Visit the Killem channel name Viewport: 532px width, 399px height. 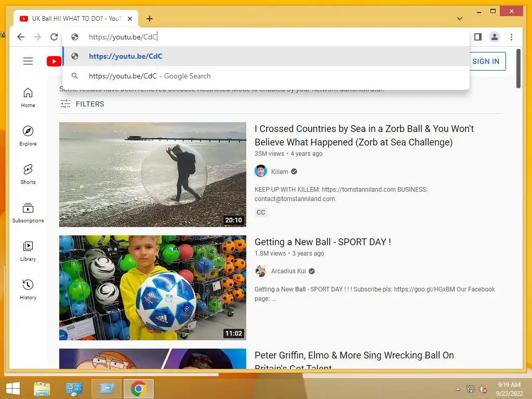tap(279, 171)
